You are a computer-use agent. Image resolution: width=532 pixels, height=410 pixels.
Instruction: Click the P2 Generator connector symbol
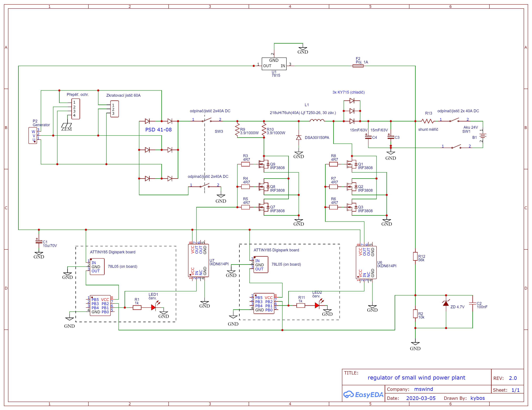pos(33,135)
